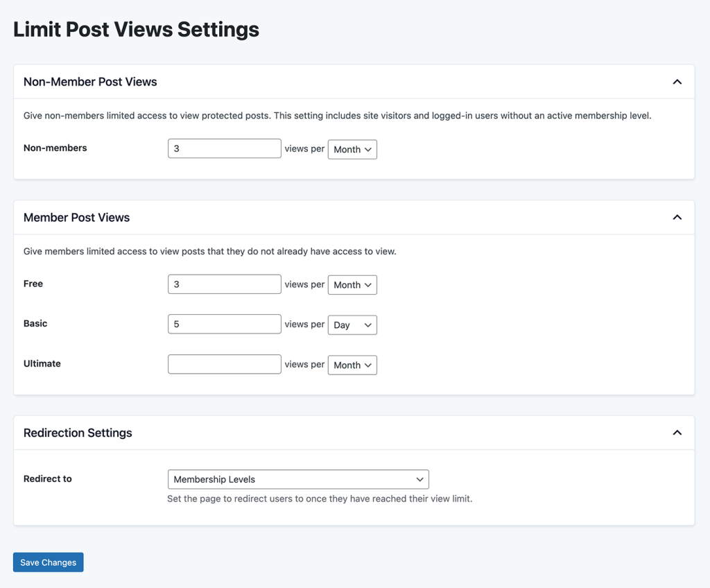This screenshot has height=588, width=710.
Task: Select the Limit Post Views Settings title
Action: [x=136, y=29]
